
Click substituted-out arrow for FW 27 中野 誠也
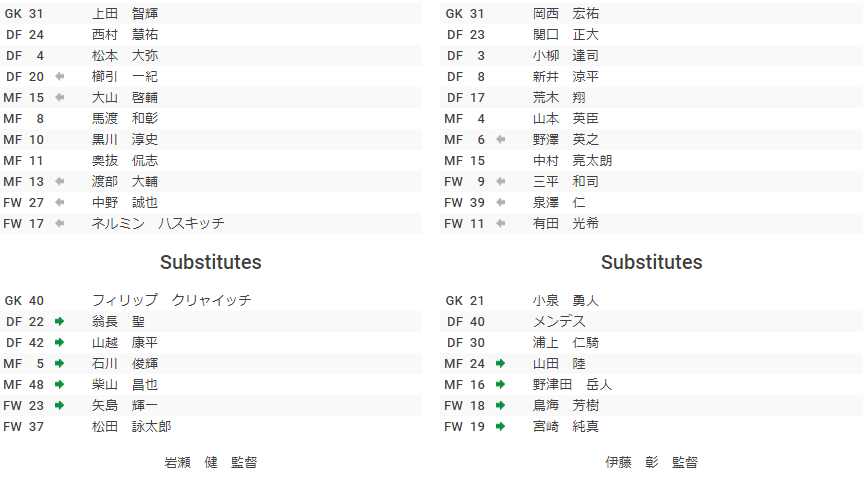pyautogui.click(x=60, y=203)
